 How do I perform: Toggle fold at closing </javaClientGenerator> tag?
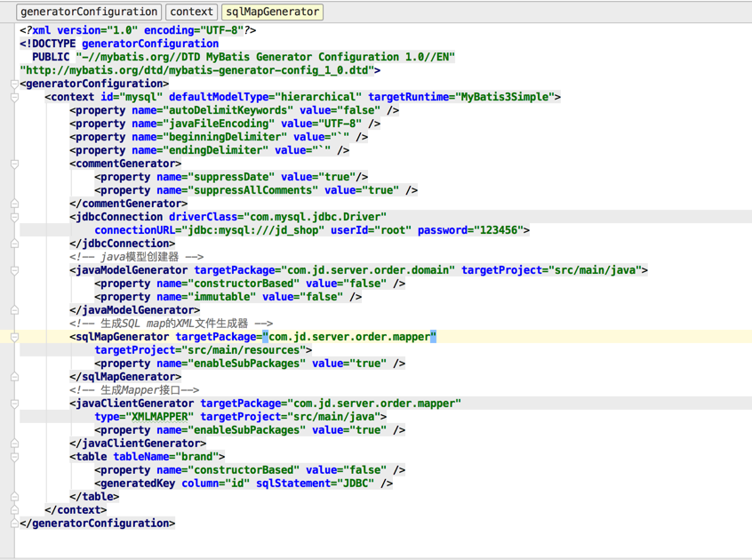pyautogui.click(x=14, y=444)
